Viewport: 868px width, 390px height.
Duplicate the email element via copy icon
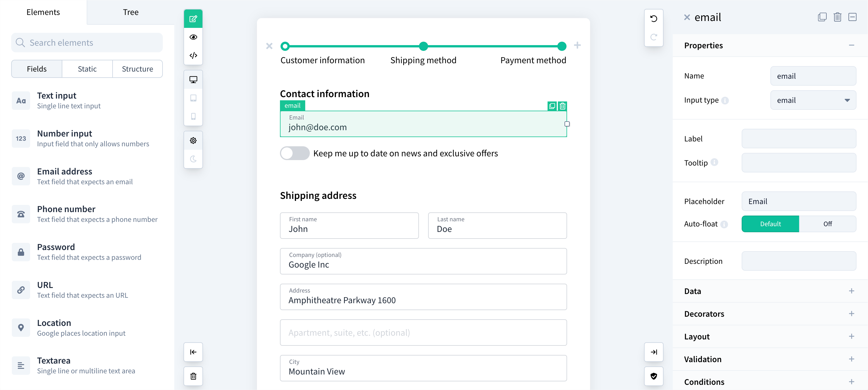pos(552,106)
